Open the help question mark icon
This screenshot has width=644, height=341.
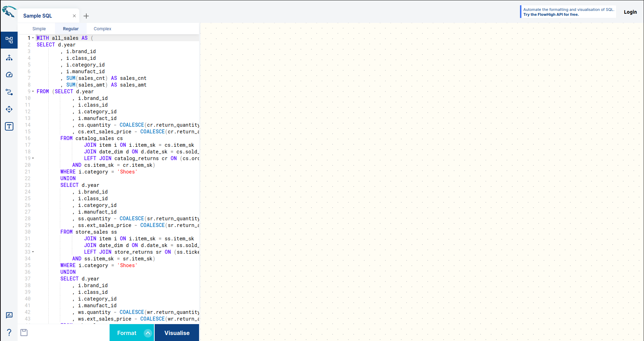[9, 332]
